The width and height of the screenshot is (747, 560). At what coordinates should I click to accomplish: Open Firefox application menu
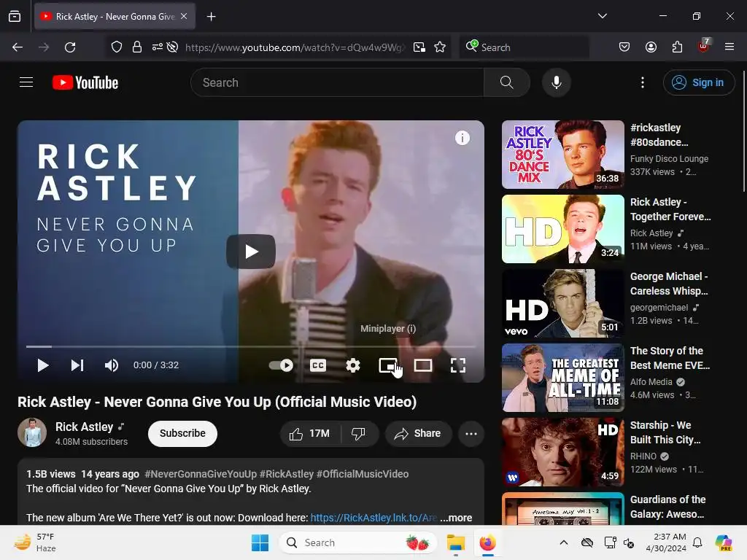[x=729, y=47]
